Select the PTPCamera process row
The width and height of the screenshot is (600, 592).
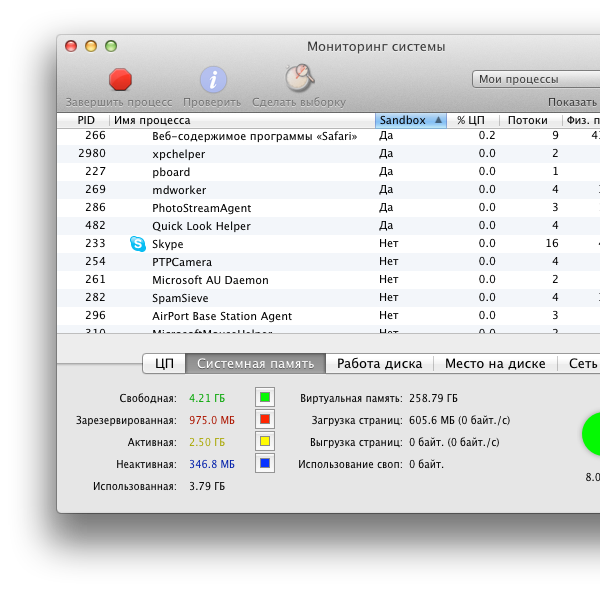(328, 262)
